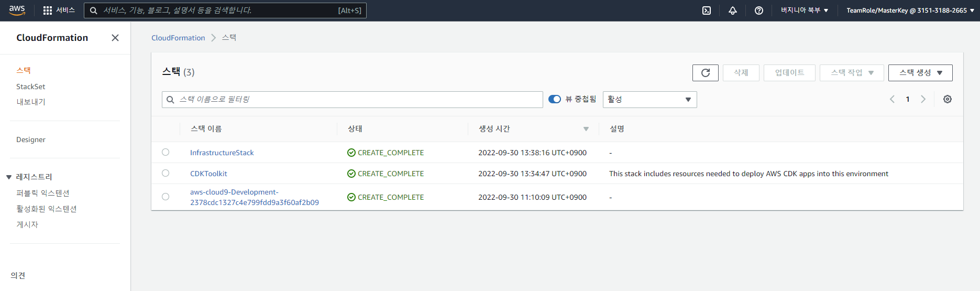Select the aws-cloud9-Development stack radio button
This screenshot has height=291, width=980.
tap(166, 197)
